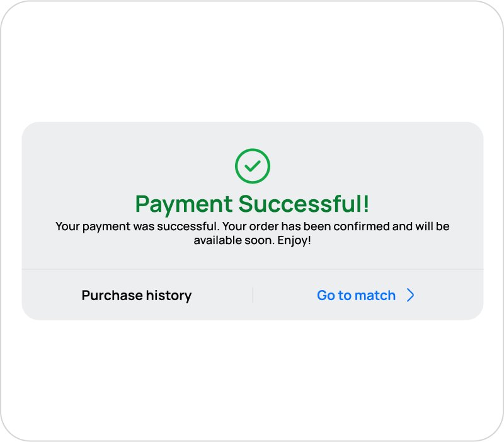Click the green checkmark success icon
This screenshot has height=442, width=504.
pyautogui.click(x=252, y=166)
